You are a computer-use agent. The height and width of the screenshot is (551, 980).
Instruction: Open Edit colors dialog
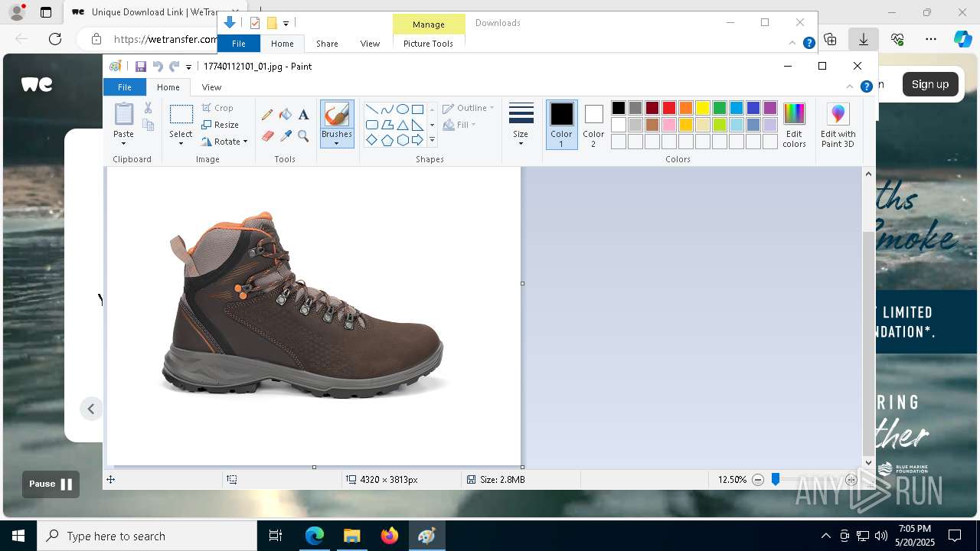[x=794, y=125]
